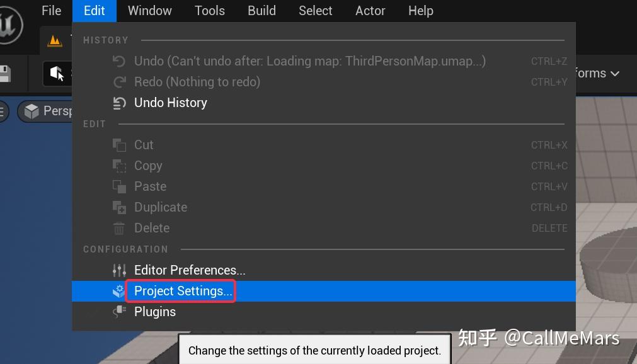
Task: Click the Editor Preferences sliders icon
Action: [119, 270]
